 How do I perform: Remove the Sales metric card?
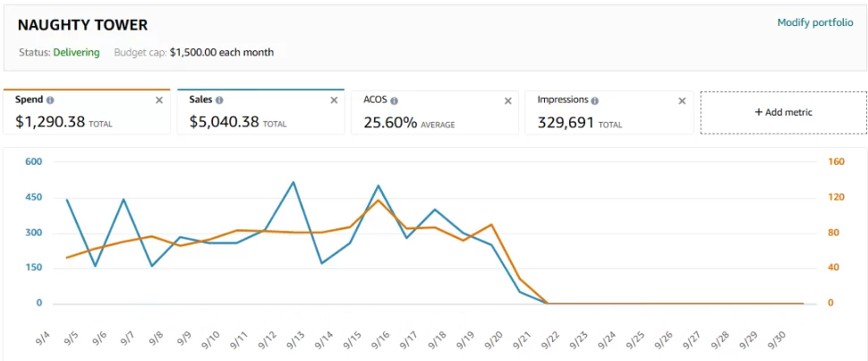(x=333, y=100)
